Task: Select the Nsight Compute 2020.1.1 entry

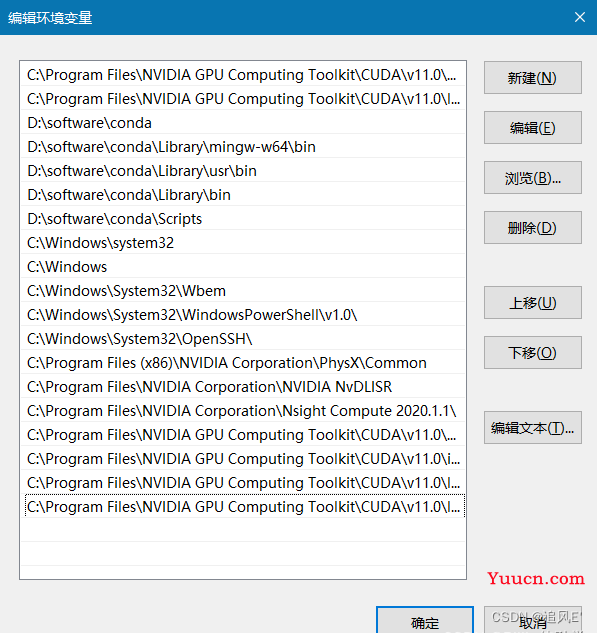Action: 243,411
